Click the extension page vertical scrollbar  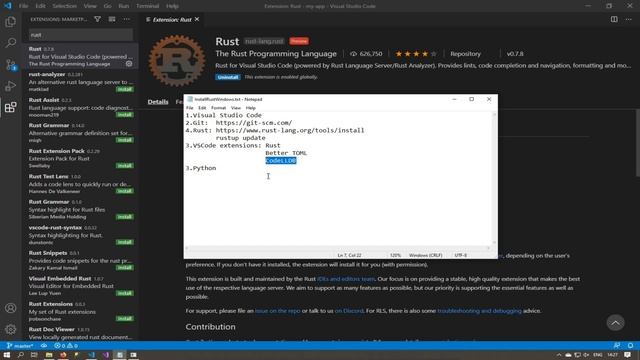pyautogui.click(x=637, y=143)
